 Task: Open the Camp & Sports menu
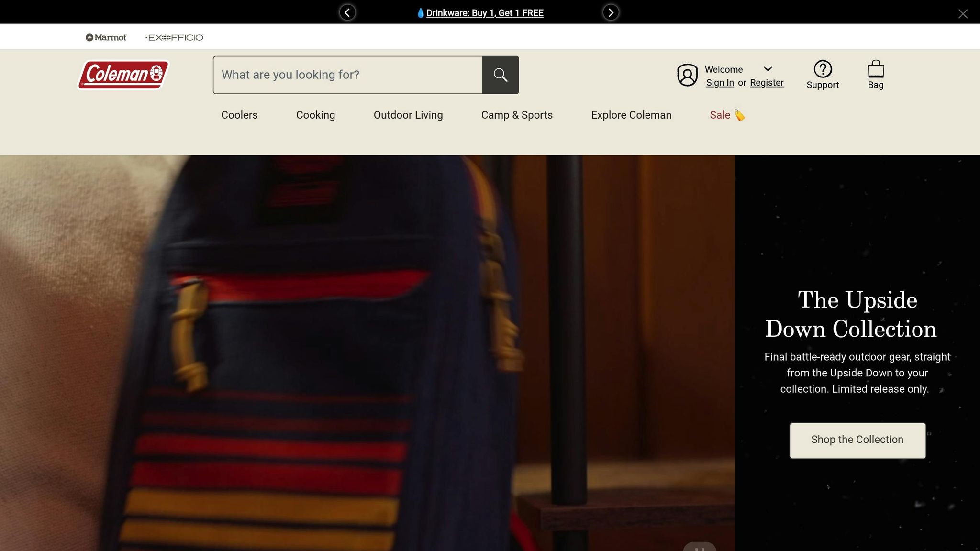click(x=517, y=115)
